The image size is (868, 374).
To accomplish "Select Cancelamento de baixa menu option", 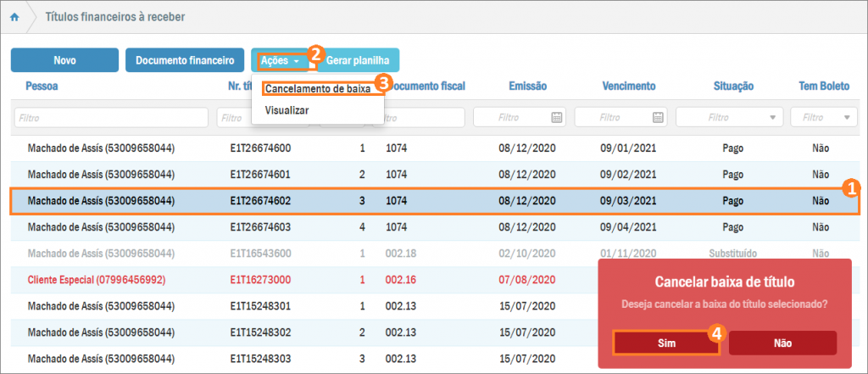I will coord(317,88).
